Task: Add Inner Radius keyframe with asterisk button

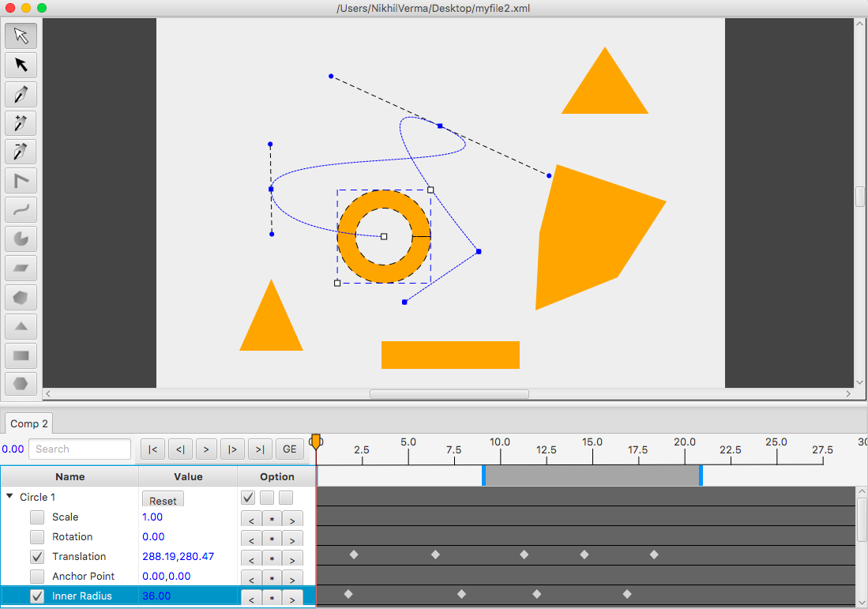Action: point(272,598)
